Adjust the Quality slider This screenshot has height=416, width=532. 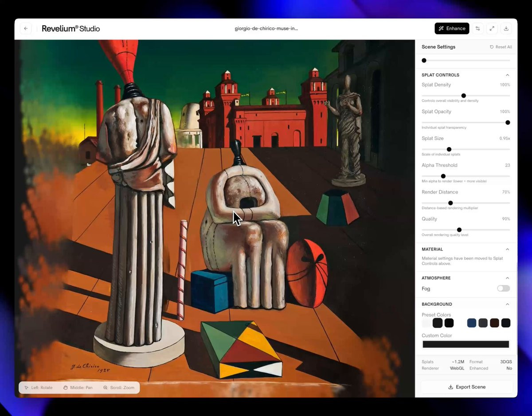(465, 229)
